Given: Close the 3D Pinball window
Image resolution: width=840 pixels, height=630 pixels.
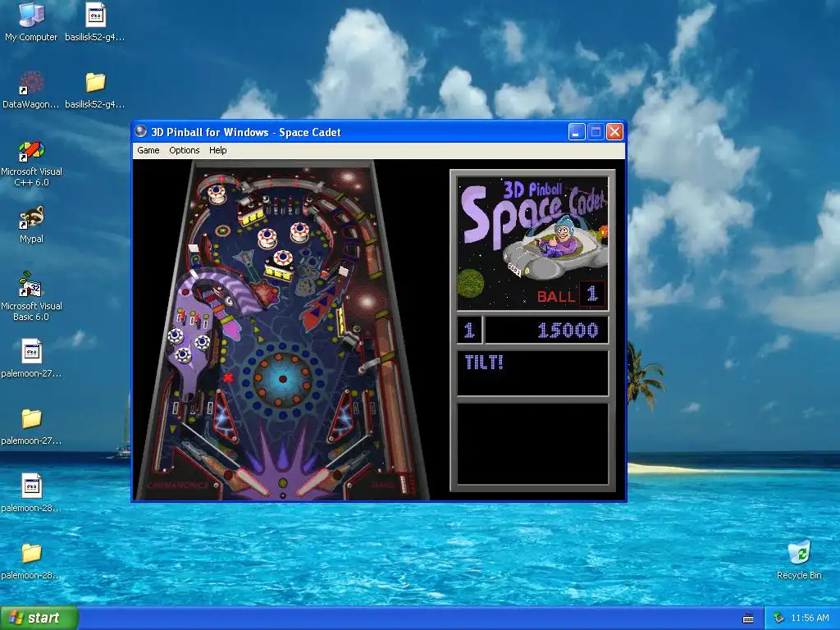Looking at the screenshot, I should (614, 132).
